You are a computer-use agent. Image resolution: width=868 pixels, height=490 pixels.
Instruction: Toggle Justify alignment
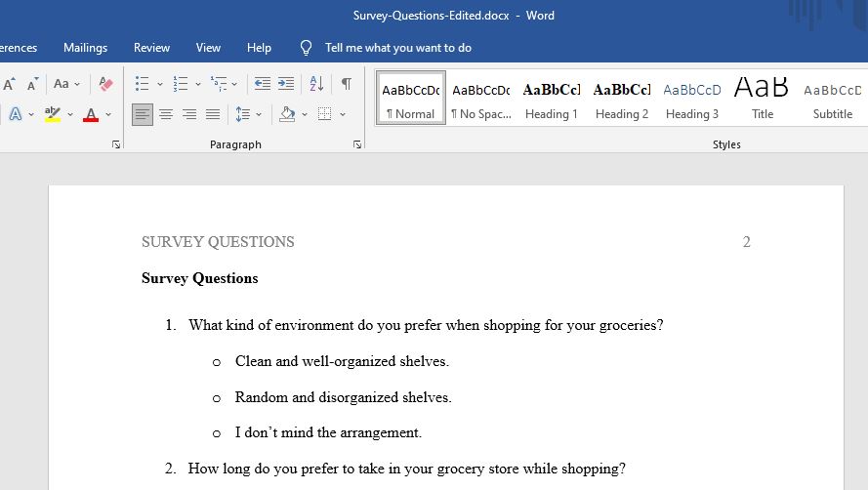[213, 114]
